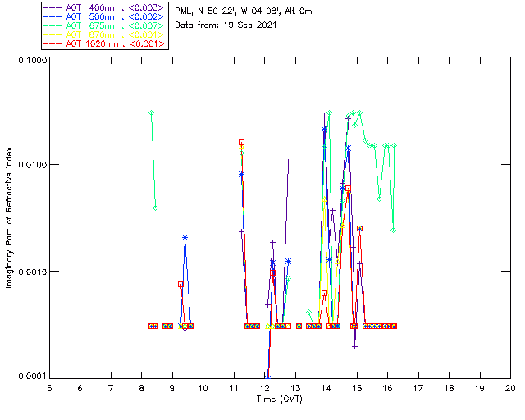Image resolution: width=525 pixels, height=420 pixels.
Task: Click the 0.0010 y-axis tick label
Action: [32, 272]
